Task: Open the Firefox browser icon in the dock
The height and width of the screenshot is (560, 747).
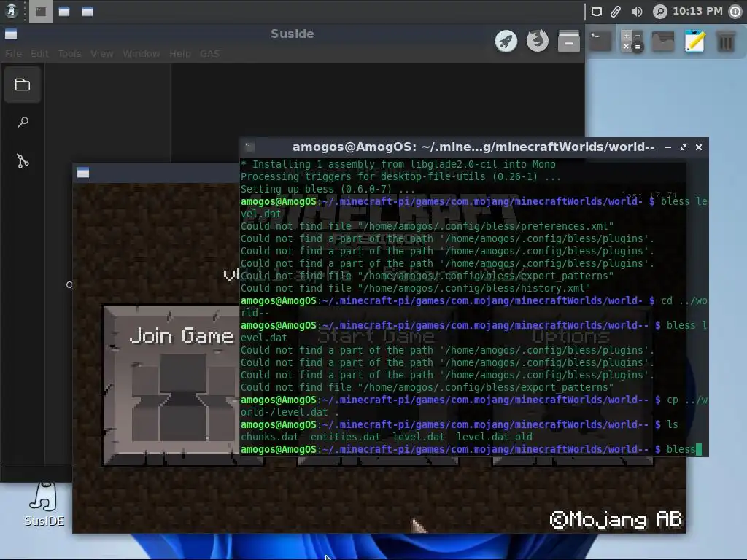Action: 538,41
